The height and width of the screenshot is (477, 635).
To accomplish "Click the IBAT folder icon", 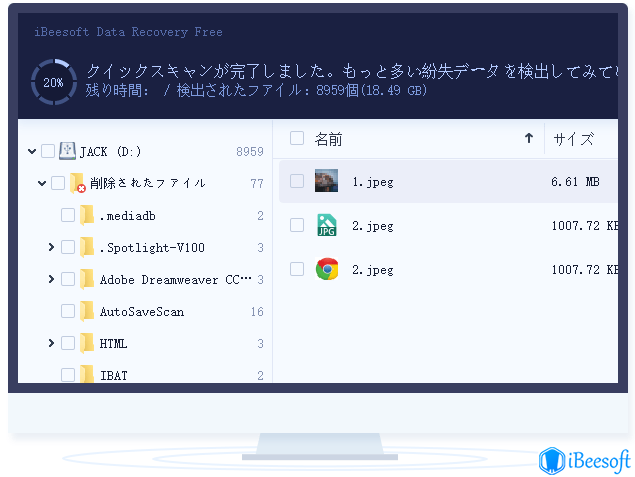I will click(87, 374).
